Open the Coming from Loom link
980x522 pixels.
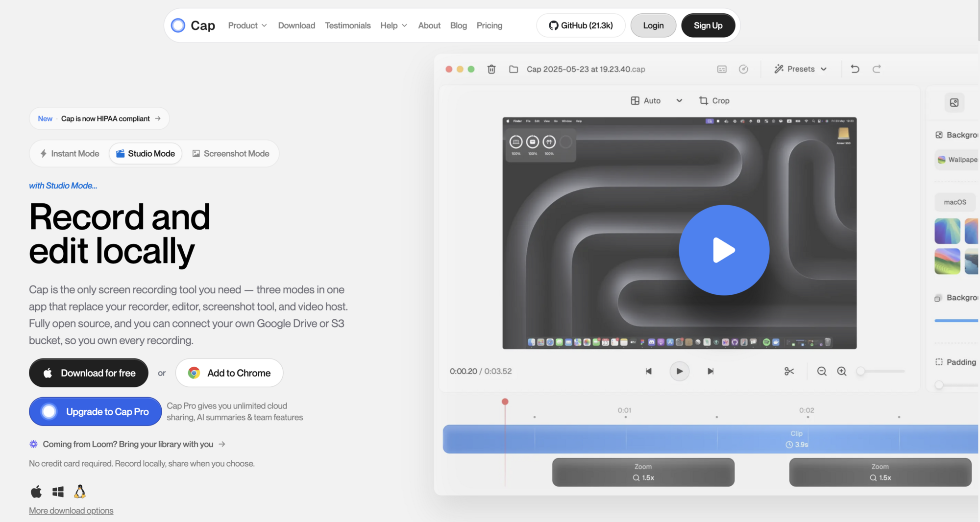point(127,444)
